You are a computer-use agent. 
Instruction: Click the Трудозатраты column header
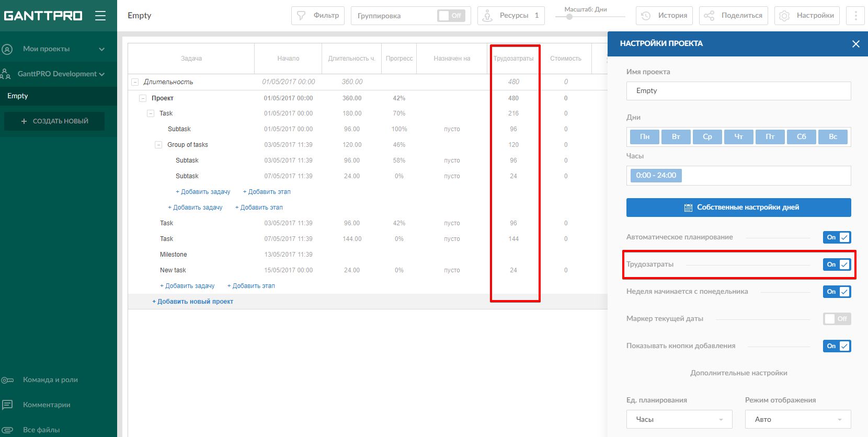click(513, 59)
